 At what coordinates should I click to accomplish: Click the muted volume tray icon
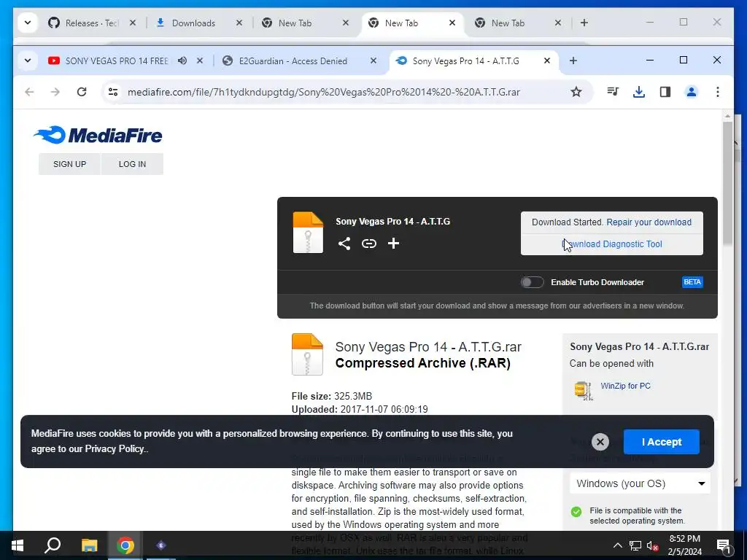coord(652,545)
